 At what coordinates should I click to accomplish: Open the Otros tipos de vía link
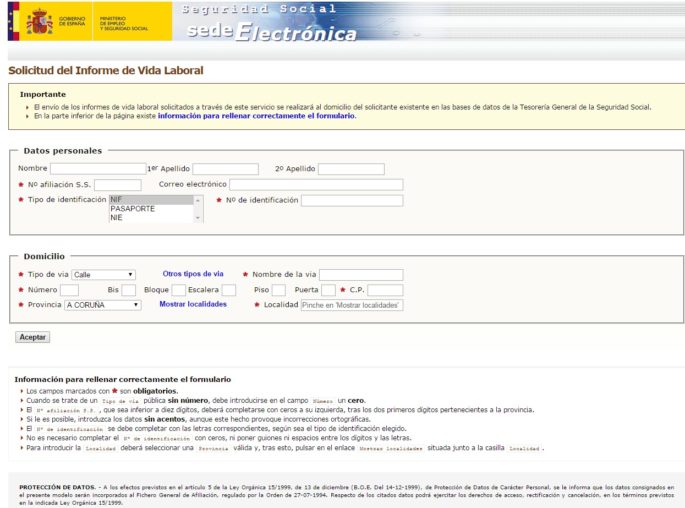point(193,274)
